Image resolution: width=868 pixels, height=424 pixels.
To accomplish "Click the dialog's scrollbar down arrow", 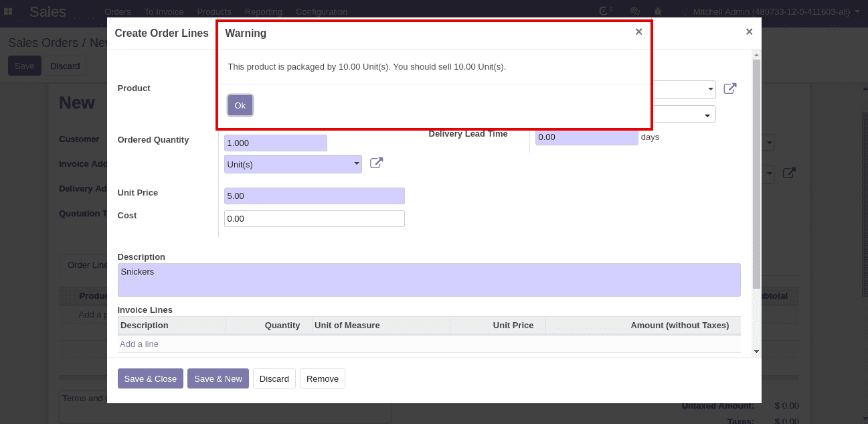I will point(756,351).
